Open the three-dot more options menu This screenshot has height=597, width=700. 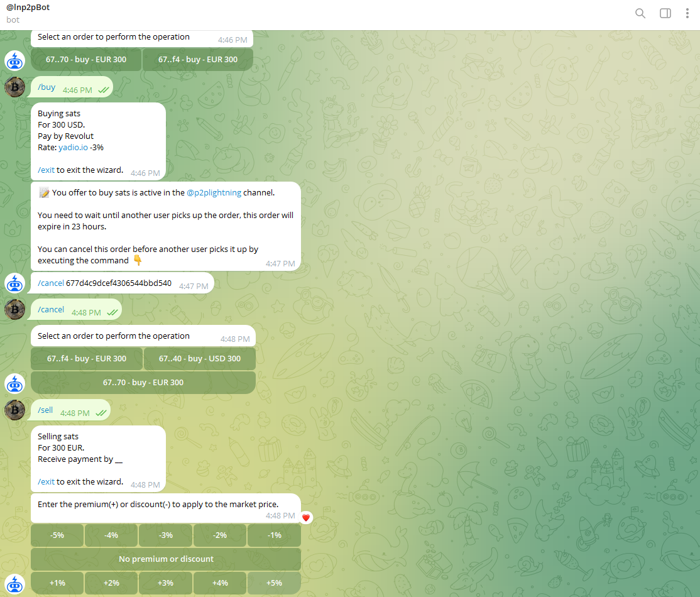point(687,13)
